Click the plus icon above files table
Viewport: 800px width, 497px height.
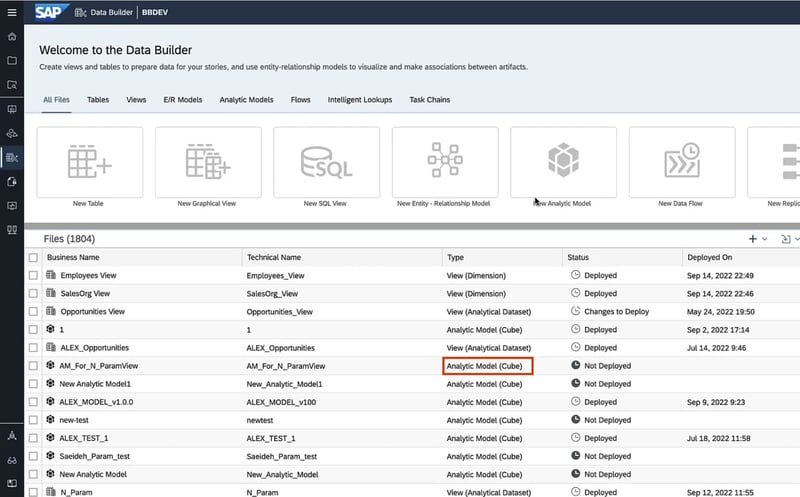(x=753, y=239)
